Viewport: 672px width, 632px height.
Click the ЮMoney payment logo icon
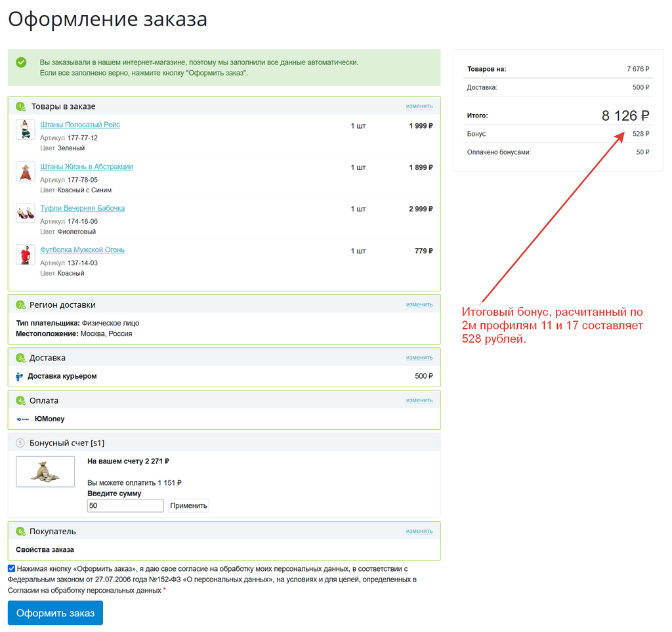[23, 419]
